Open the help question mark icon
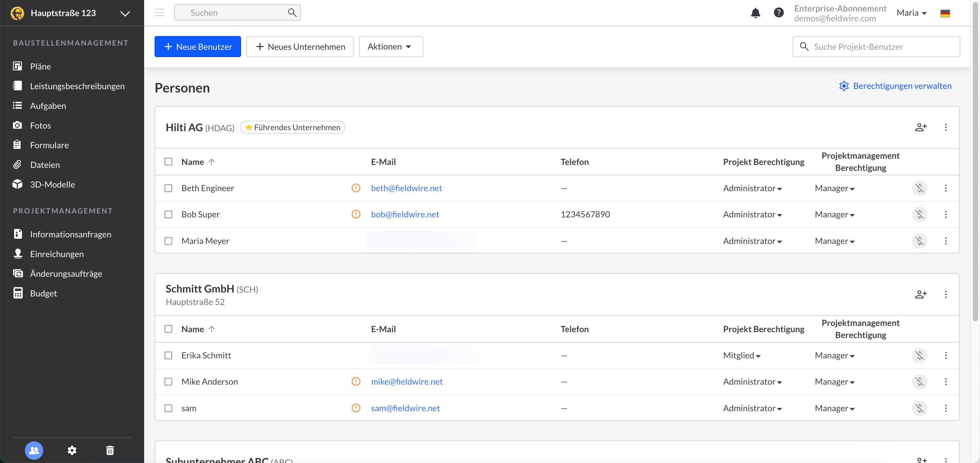This screenshot has width=980, height=463. point(778,13)
